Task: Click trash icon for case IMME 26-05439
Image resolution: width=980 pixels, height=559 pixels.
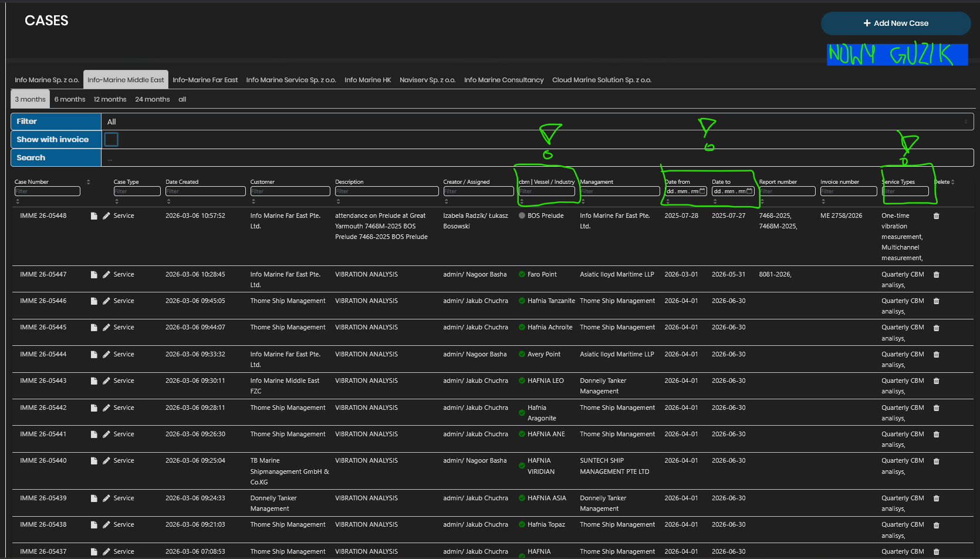Action: (x=936, y=499)
